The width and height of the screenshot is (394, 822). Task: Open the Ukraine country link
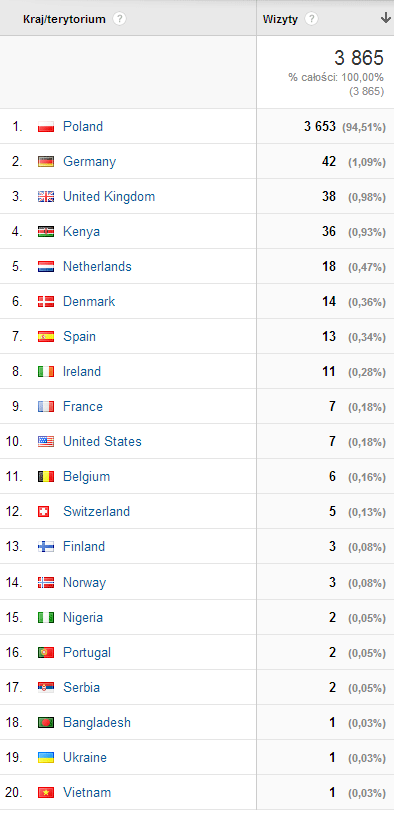pyautogui.click(x=85, y=758)
